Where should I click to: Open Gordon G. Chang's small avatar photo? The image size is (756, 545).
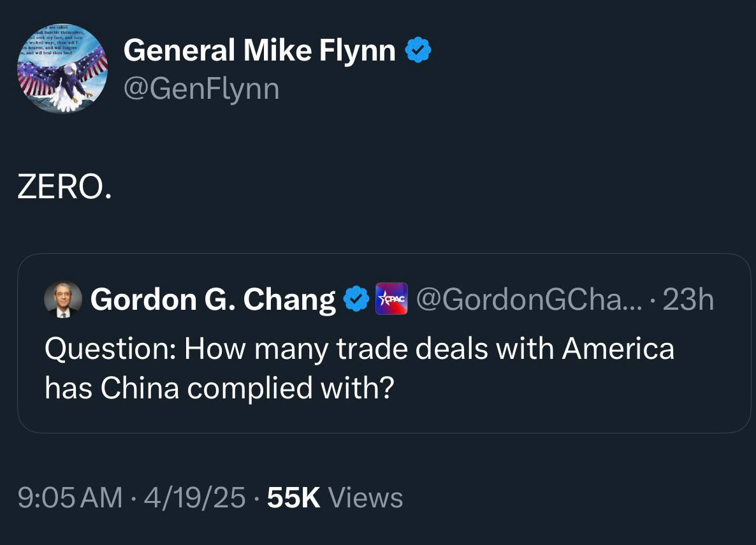pyautogui.click(x=63, y=299)
